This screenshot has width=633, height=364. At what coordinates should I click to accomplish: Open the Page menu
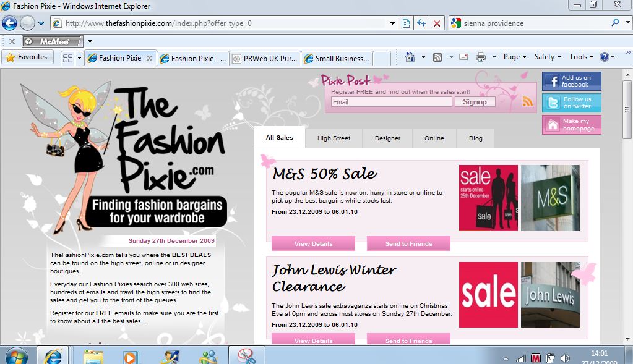(x=515, y=57)
